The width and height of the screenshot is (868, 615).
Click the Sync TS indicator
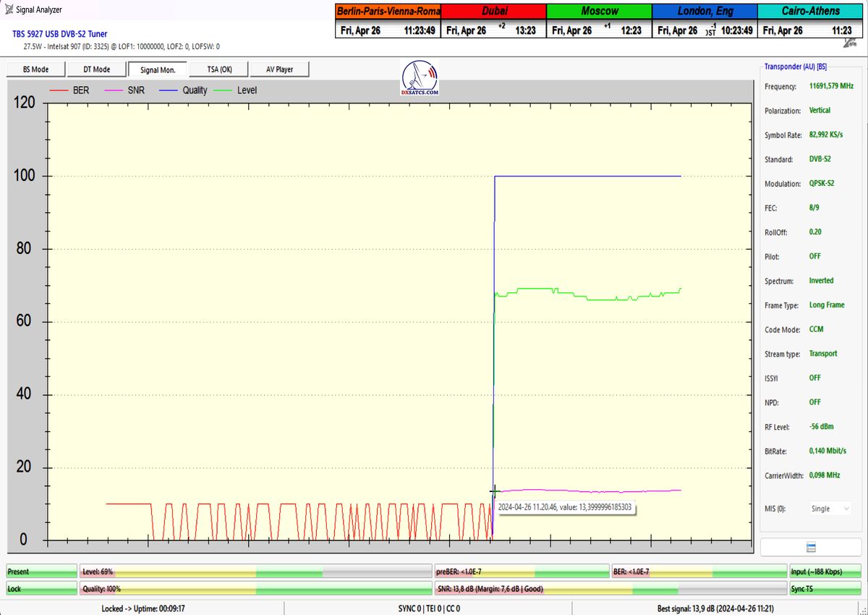pos(825,589)
